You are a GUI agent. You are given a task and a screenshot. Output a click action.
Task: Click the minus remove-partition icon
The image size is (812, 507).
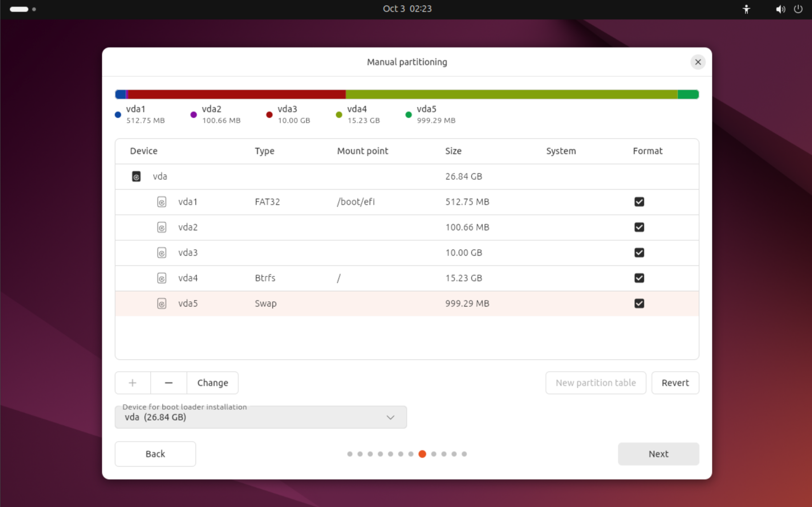coord(169,383)
